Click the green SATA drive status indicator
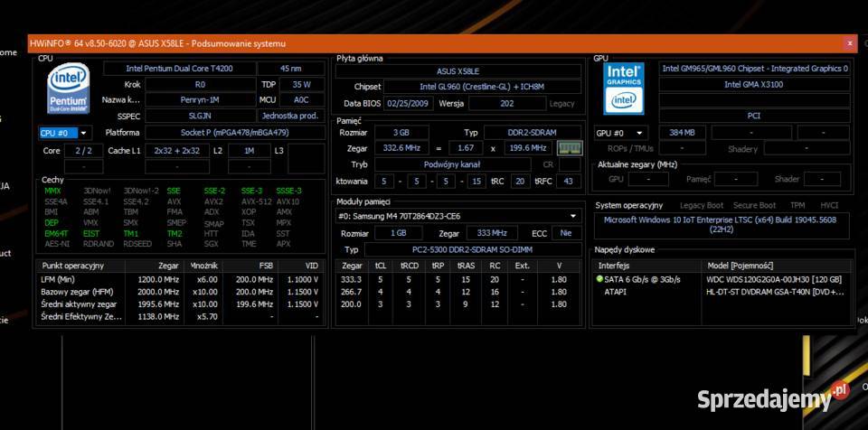The width and height of the screenshot is (868, 430). tap(599, 279)
